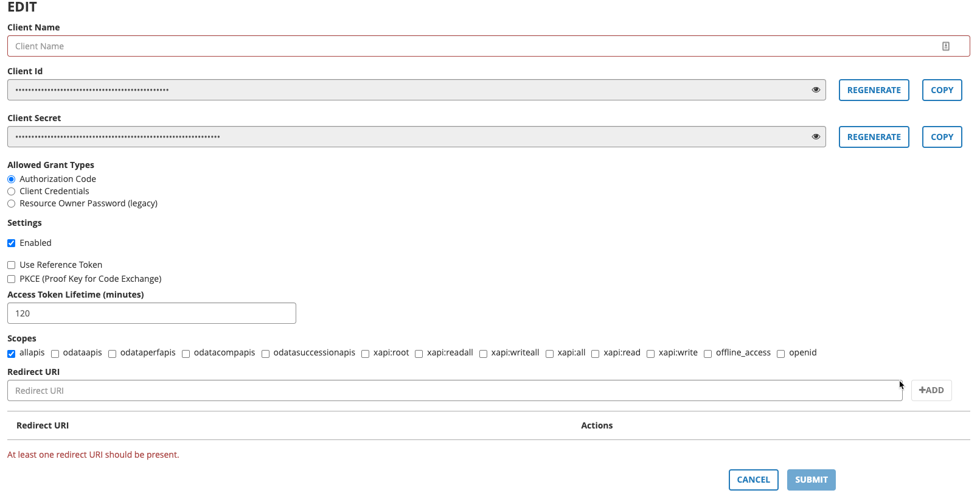Check the odataapis scope
This screenshot has height=493, width=980.
55,354
